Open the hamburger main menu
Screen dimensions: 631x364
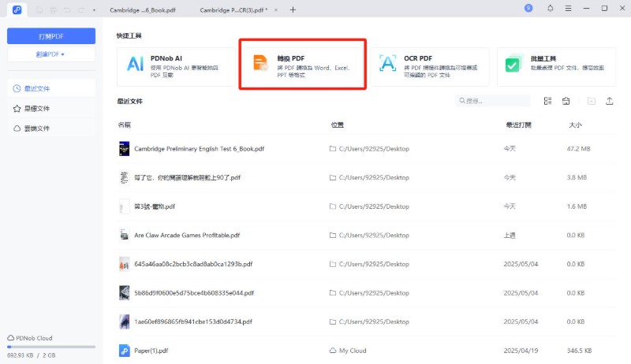568,8
